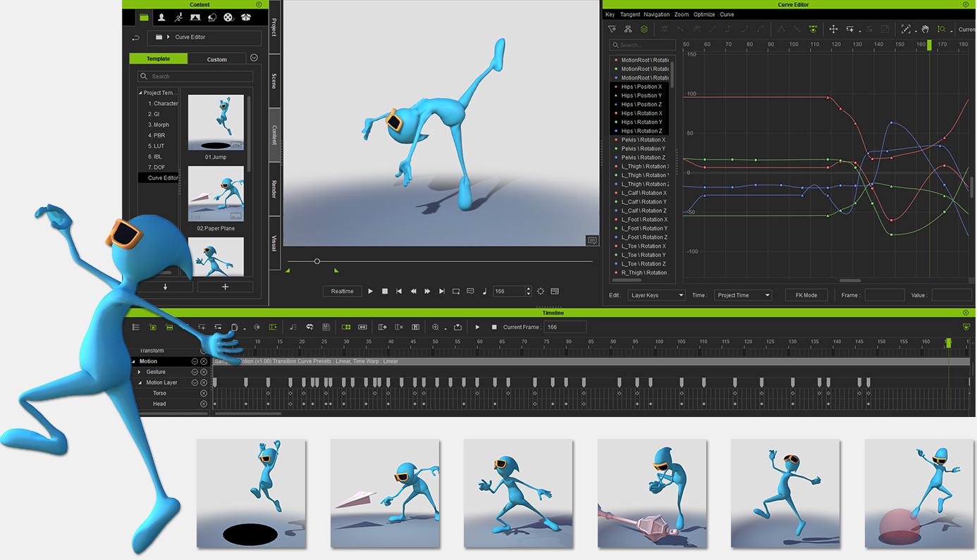Open the Layer Keys dropdown
Screen dimensions: 977x560
656,294
